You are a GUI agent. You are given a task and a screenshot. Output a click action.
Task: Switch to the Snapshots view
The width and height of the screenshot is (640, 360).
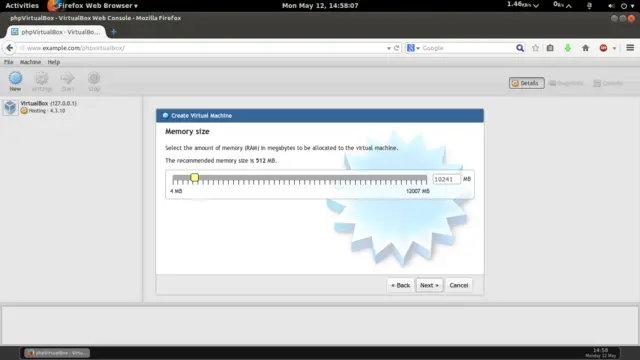coord(567,83)
